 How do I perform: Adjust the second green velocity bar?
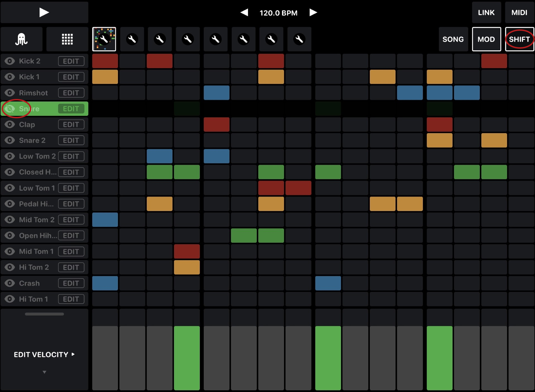pos(328,358)
